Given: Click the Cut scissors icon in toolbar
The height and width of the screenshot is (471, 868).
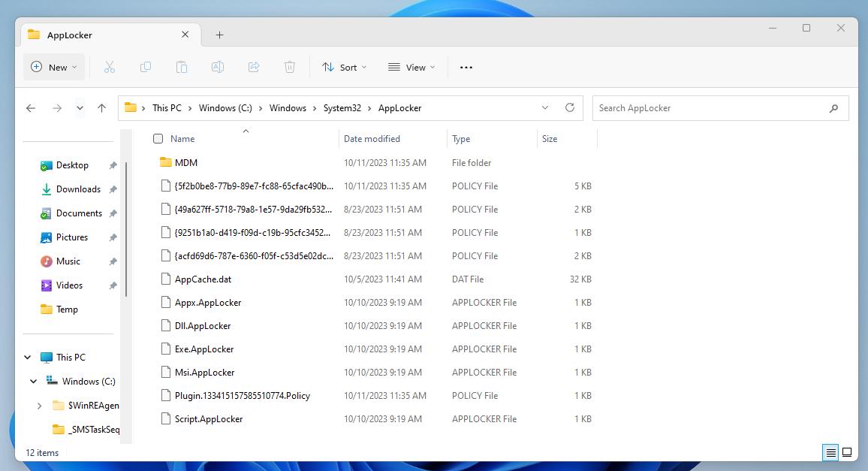Looking at the screenshot, I should 110,68.
